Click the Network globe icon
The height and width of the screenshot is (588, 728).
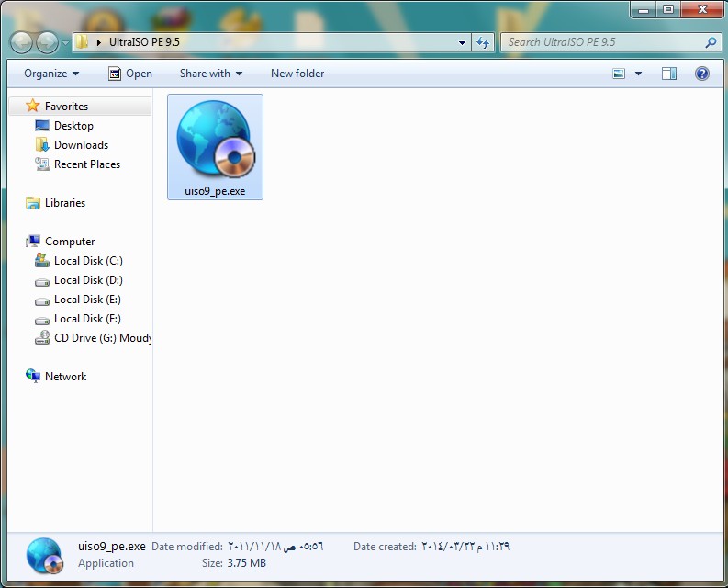(x=32, y=376)
